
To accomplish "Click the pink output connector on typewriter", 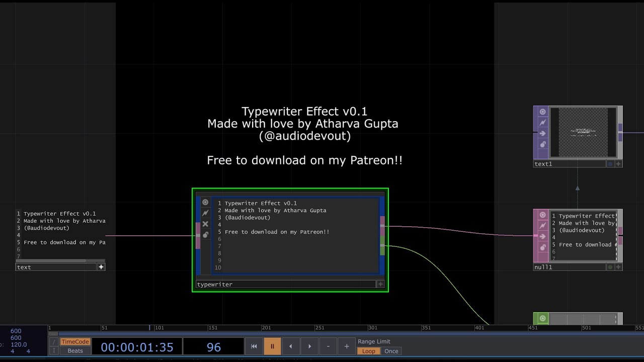I will point(382,225).
